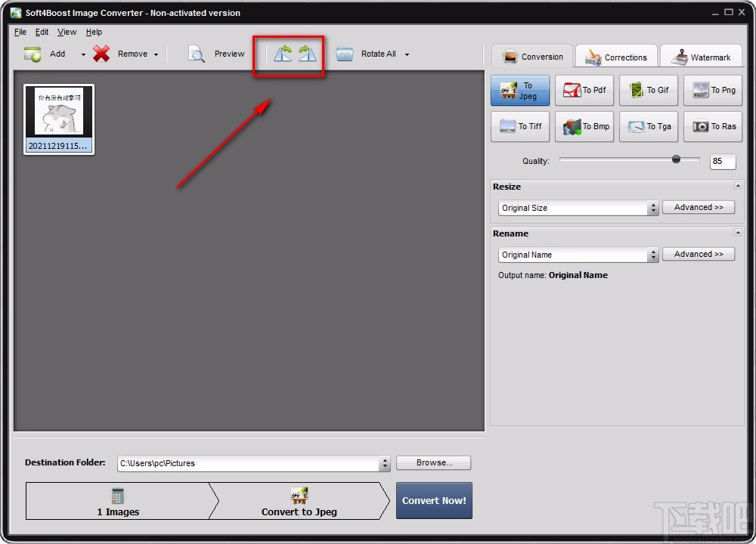Click Advanced button in Resize section

tap(699, 207)
